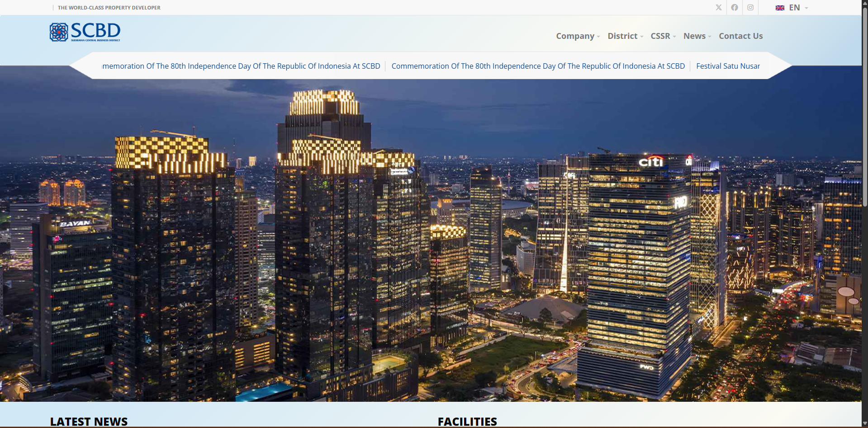The width and height of the screenshot is (868, 428).
Task: Expand the EN language dropdown arrow
Action: (x=806, y=8)
